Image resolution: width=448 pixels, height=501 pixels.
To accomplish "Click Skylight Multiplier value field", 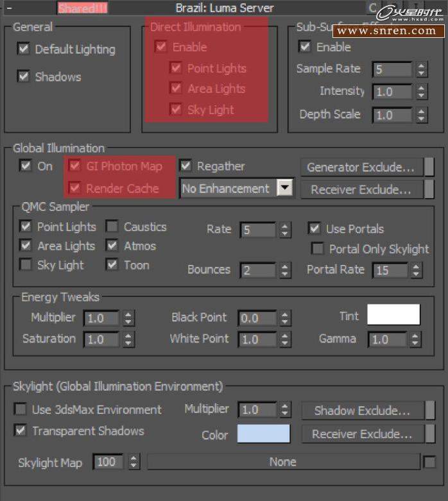I will pos(257,410).
